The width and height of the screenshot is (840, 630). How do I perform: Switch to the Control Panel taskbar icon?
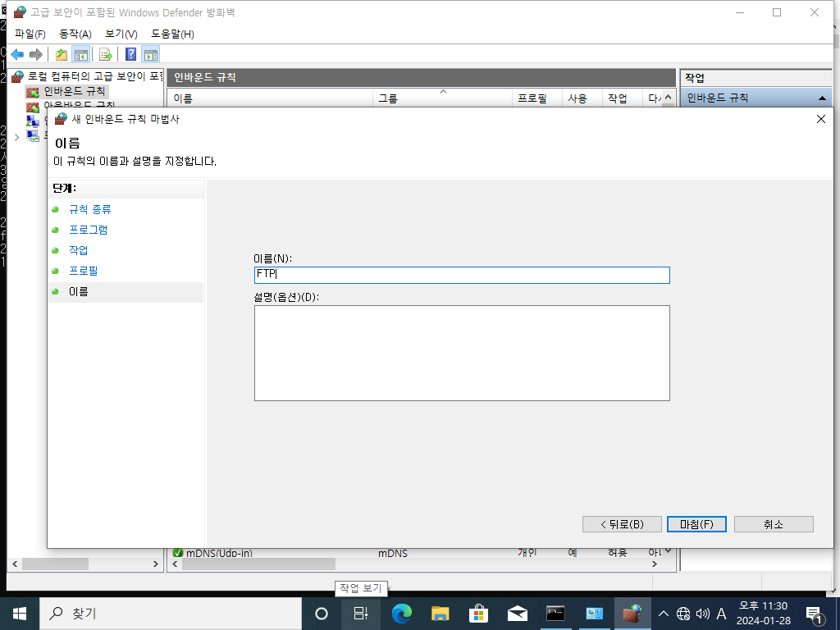pyautogui.click(x=594, y=614)
